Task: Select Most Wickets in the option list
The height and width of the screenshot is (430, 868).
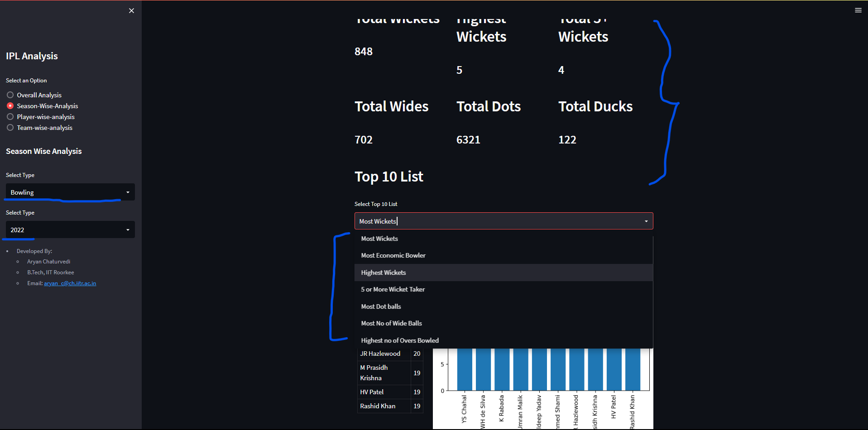Action: pos(379,239)
